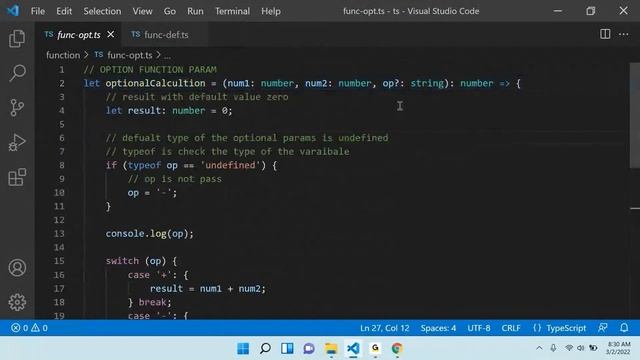Image resolution: width=640 pixels, height=360 pixels.
Task: Open the Selection menu
Action: 102,11
